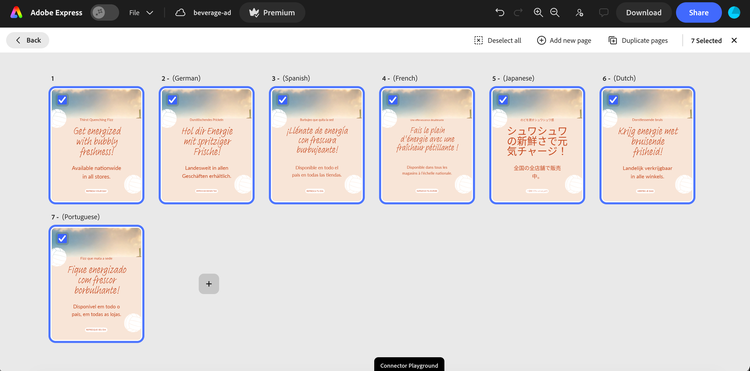Open the Japanese page thumbnail
The image size is (750, 371).
point(537,145)
